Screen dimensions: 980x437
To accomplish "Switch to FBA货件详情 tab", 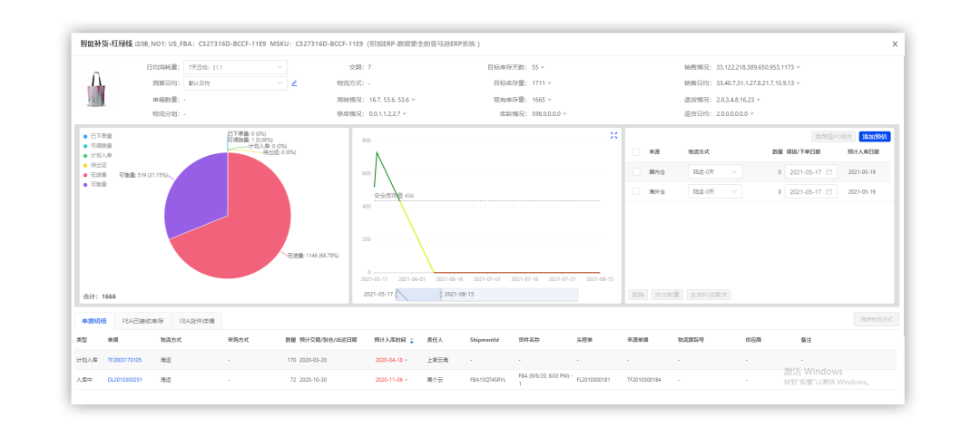I will (x=197, y=321).
